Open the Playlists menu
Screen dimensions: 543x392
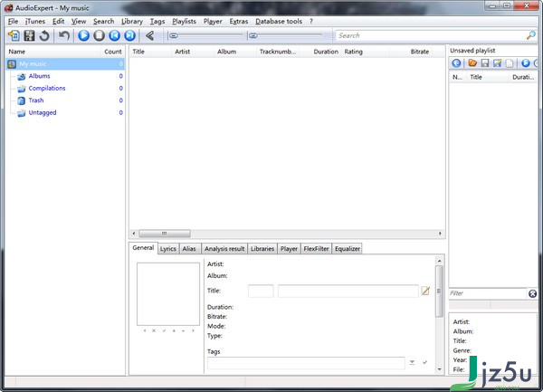(x=184, y=22)
